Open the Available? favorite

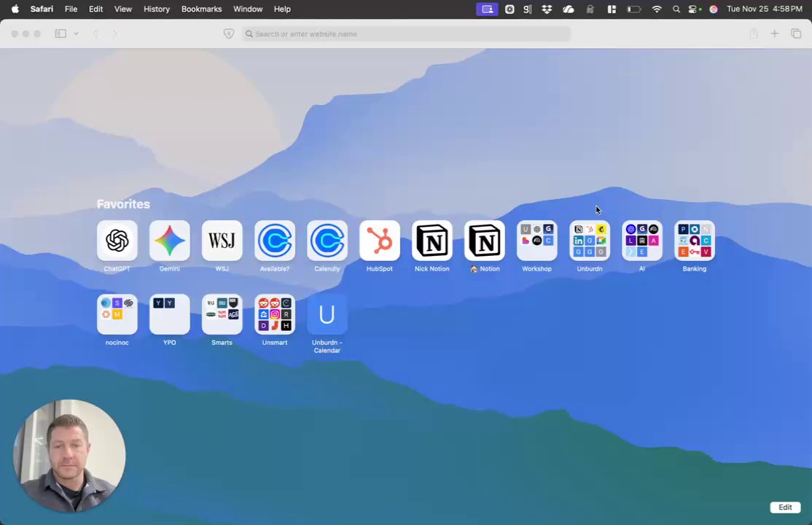(275, 241)
